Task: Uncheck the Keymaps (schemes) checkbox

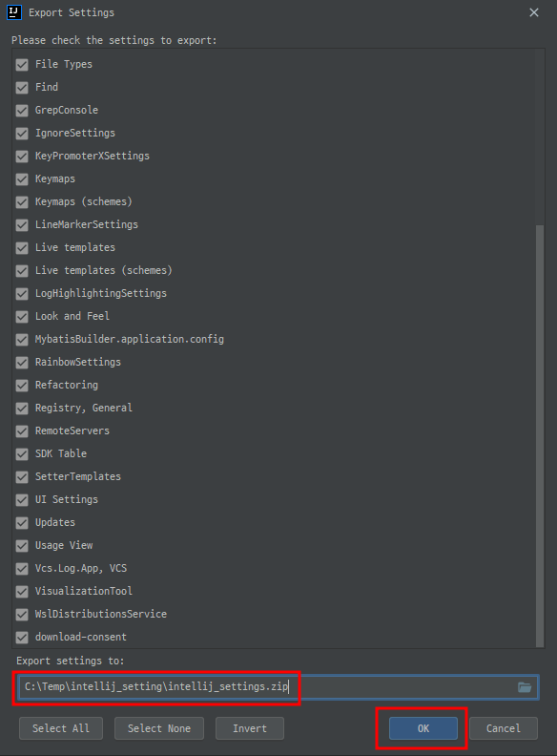Action: (22, 202)
